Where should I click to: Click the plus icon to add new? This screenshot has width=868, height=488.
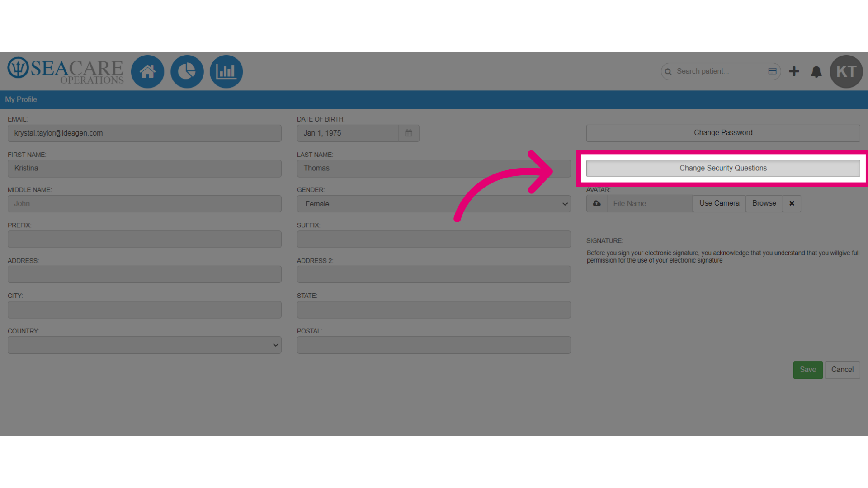click(x=794, y=71)
